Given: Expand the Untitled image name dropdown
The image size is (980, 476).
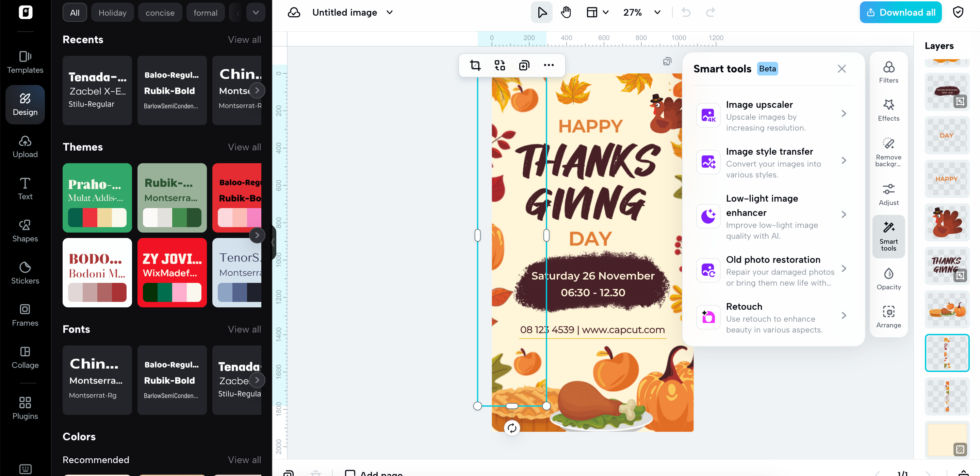Looking at the screenshot, I should tap(390, 13).
